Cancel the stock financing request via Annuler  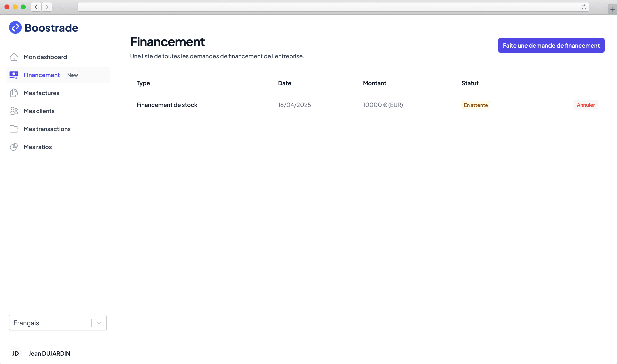pyautogui.click(x=586, y=105)
